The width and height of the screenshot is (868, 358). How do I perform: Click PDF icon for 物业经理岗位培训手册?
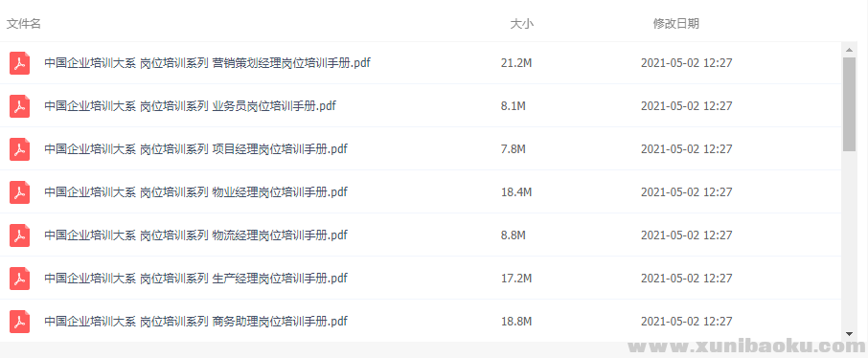coord(19,192)
